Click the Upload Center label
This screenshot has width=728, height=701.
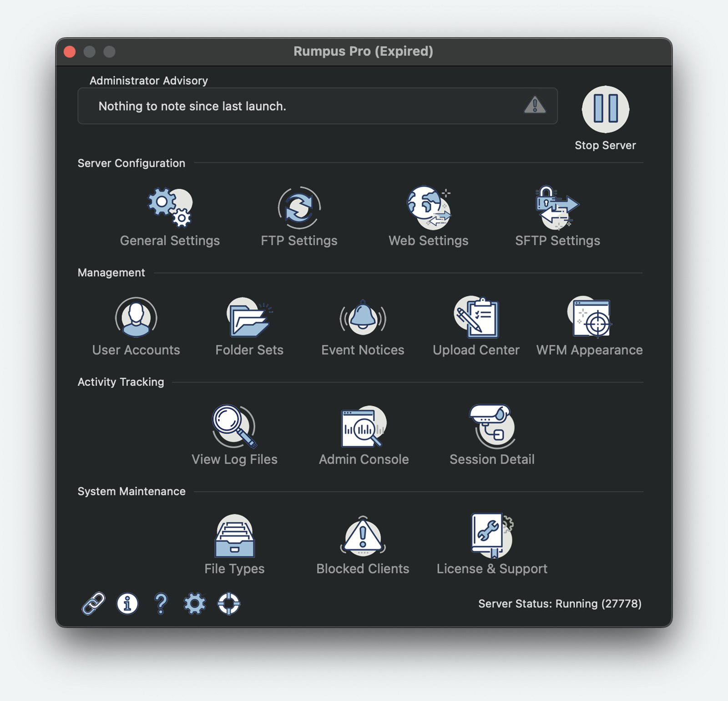476,350
